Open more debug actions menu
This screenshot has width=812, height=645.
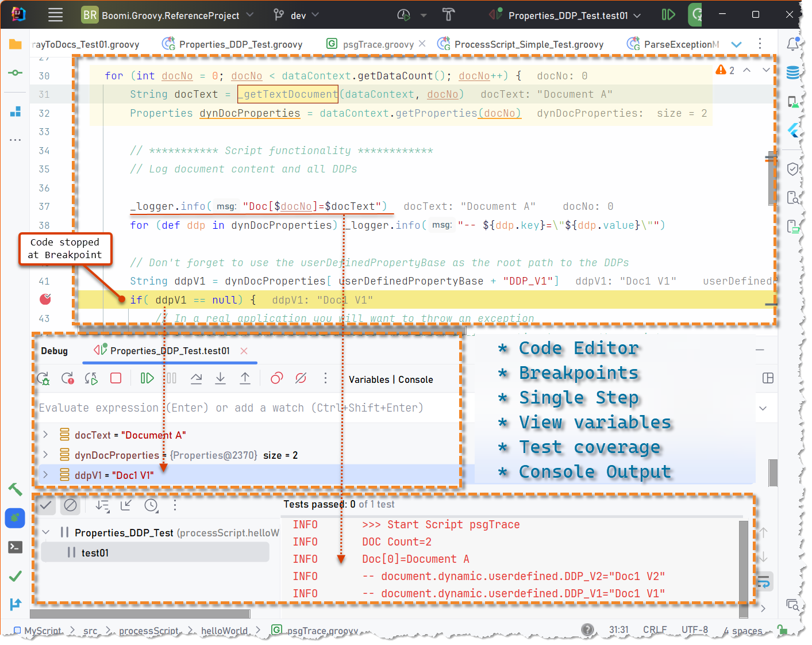325,378
